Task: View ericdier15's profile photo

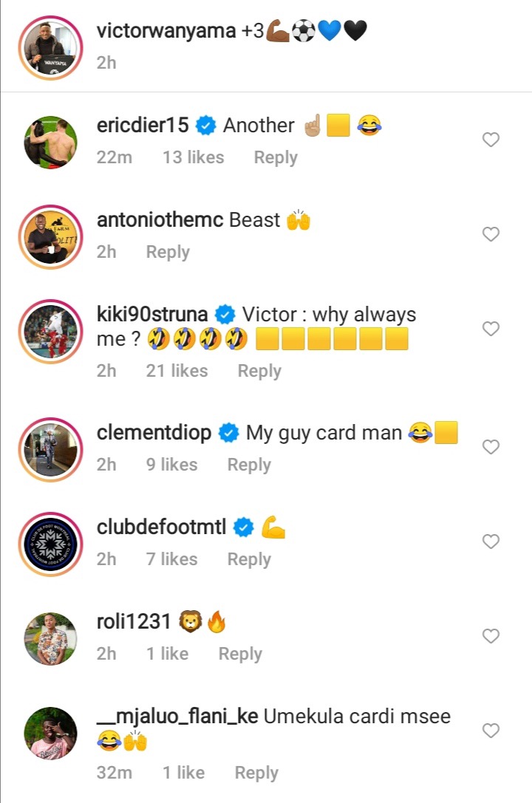Action: coord(50,143)
